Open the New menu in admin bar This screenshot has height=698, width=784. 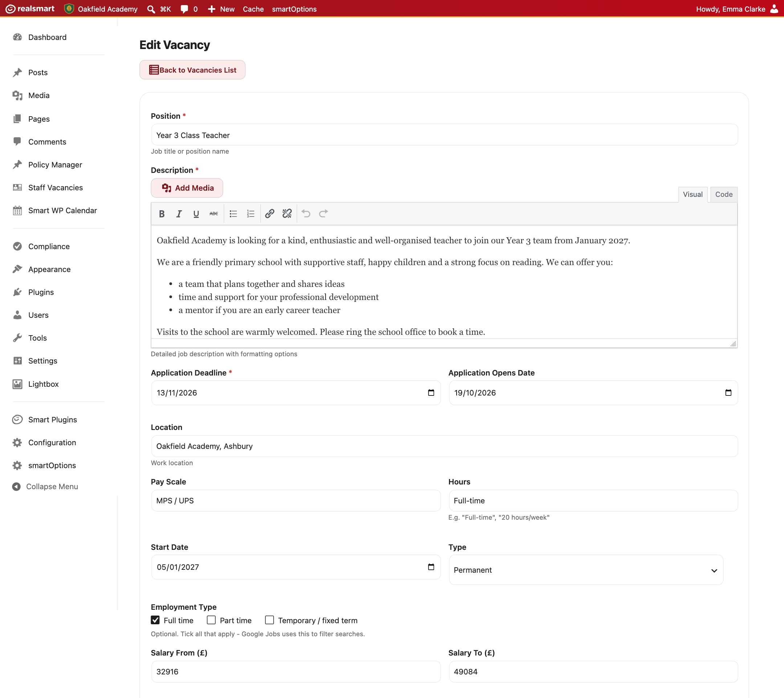point(221,9)
